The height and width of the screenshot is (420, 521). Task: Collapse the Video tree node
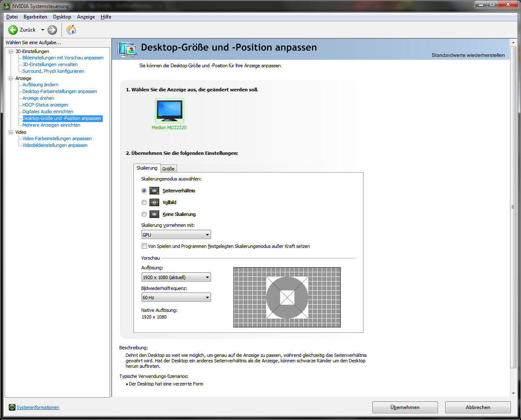point(11,132)
